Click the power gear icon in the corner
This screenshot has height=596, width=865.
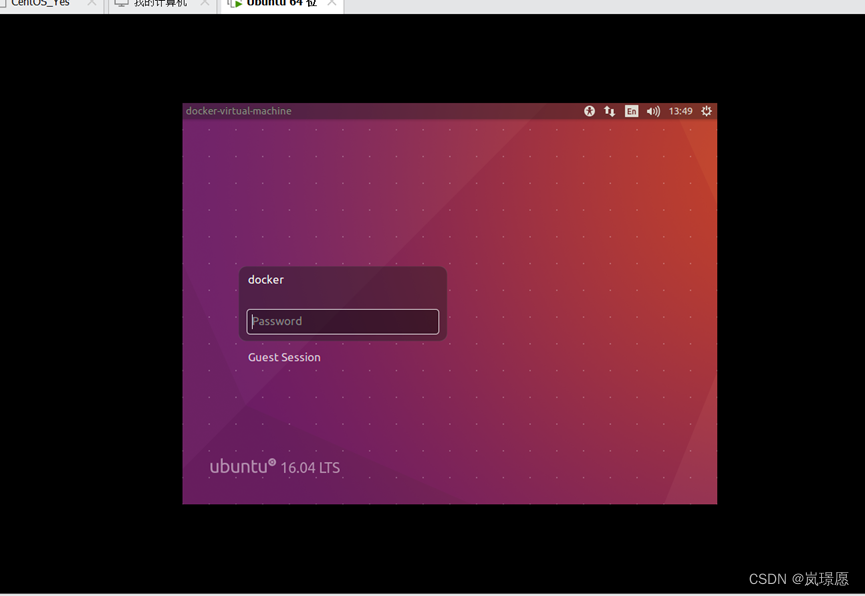tap(706, 111)
